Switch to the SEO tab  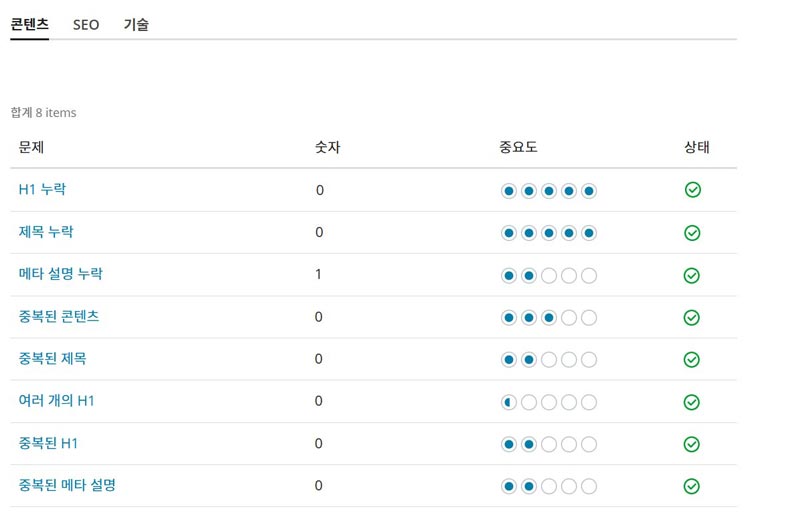pyautogui.click(x=86, y=25)
